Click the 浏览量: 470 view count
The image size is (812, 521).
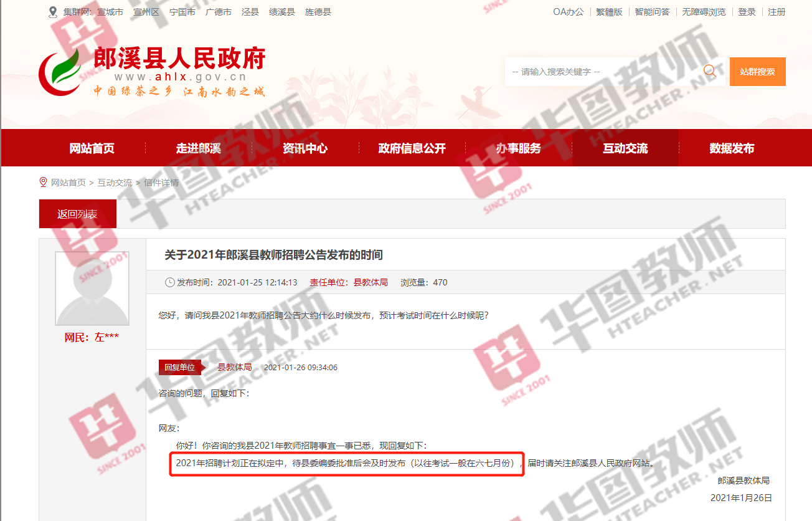pyautogui.click(x=423, y=282)
